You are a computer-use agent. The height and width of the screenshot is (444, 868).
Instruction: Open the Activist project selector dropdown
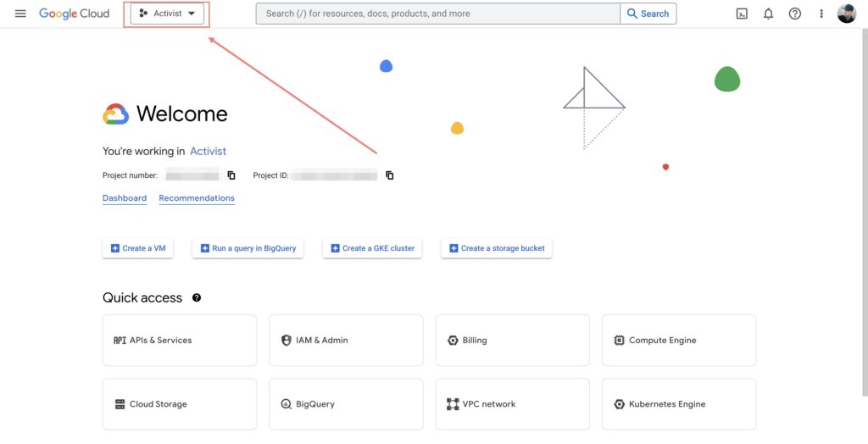pyautogui.click(x=167, y=14)
